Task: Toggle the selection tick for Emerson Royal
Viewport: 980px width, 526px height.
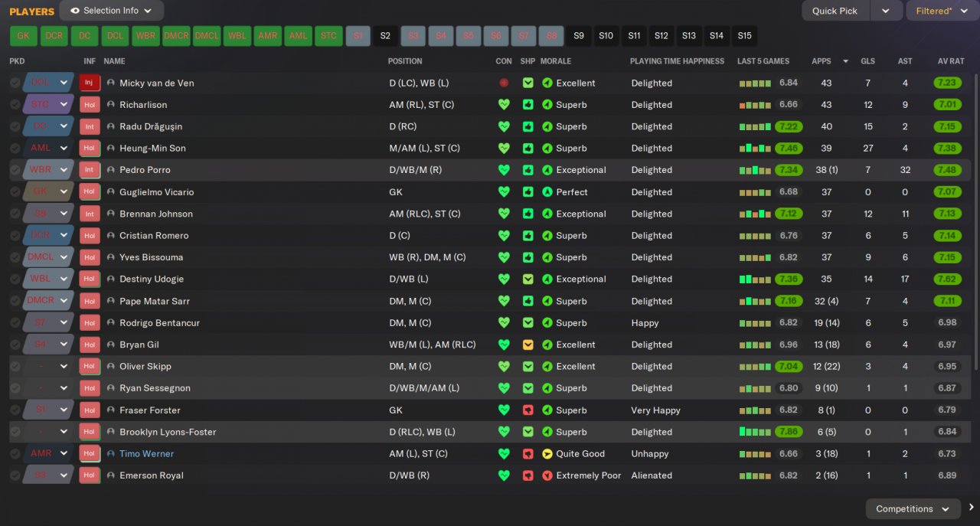Action: coord(15,475)
